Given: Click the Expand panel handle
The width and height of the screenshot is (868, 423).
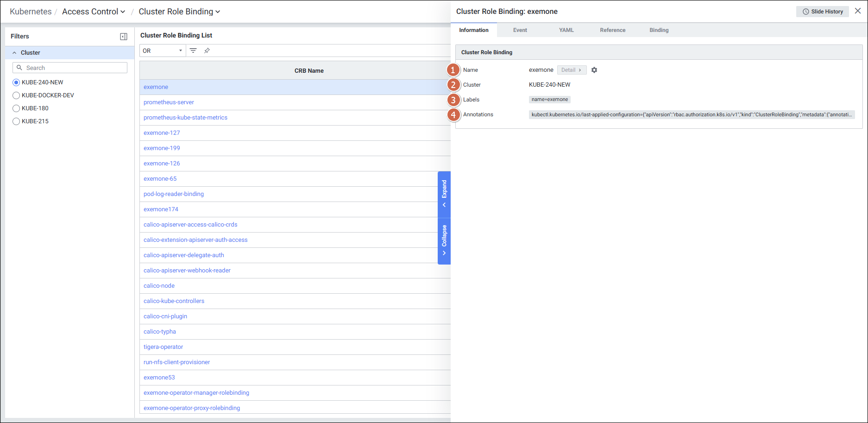Looking at the screenshot, I should point(444,194).
